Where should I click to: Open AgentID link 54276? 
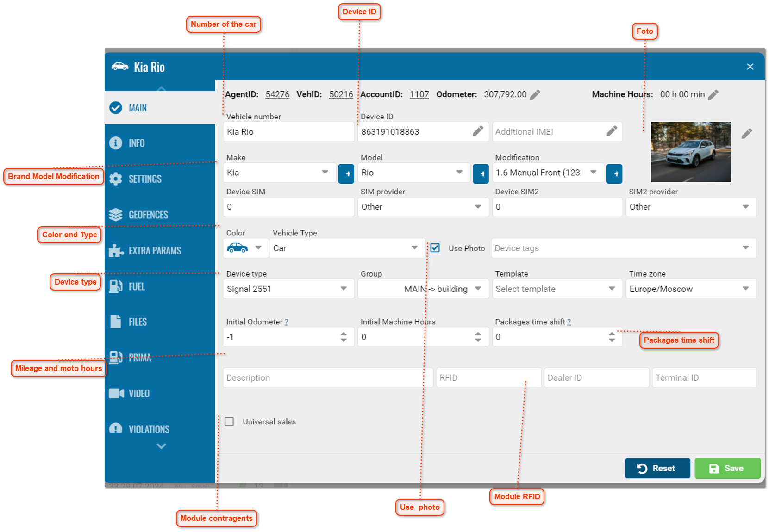pos(277,94)
